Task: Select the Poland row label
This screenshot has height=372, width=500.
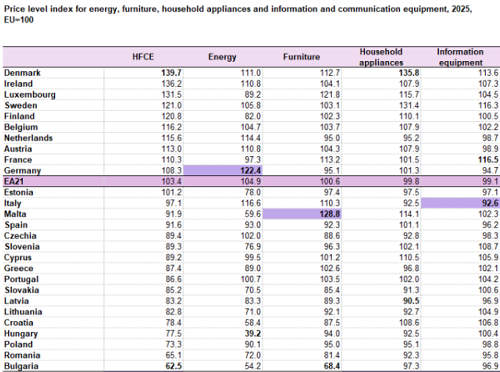Action: click(18, 344)
